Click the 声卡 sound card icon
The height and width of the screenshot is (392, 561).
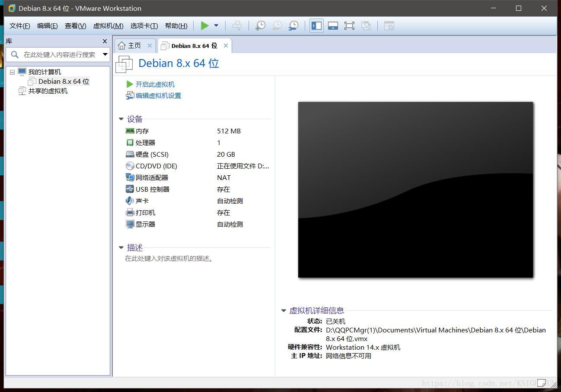130,201
